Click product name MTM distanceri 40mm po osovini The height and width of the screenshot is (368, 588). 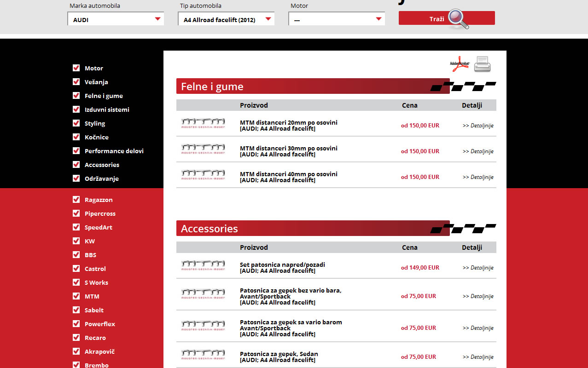[289, 174]
